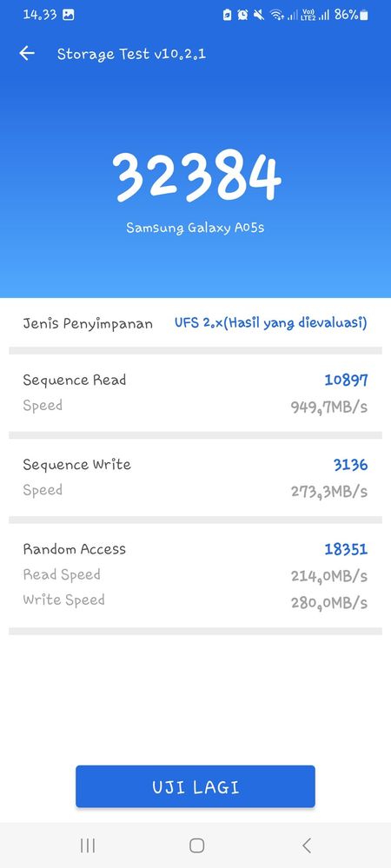The image size is (391, 868).
Task: Open the Random Access result row
Action: coord(195,575)
